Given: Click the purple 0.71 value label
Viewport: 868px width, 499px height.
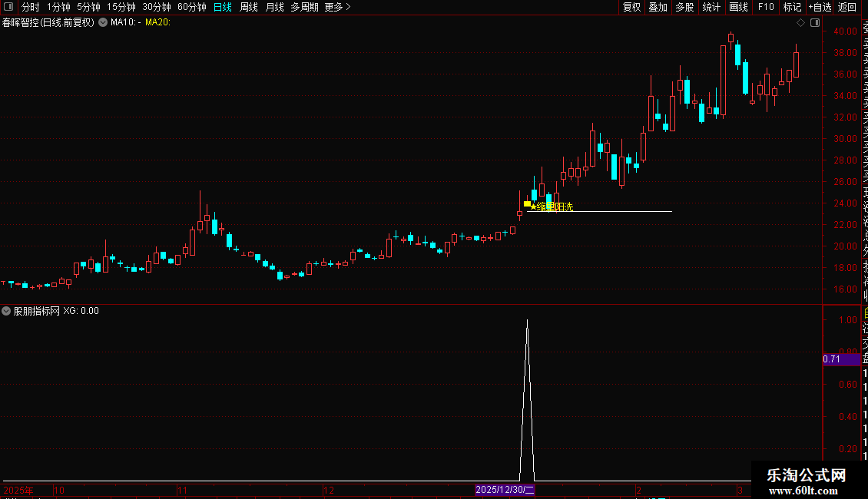Looking at the screenshot, I should pos(841,359).
